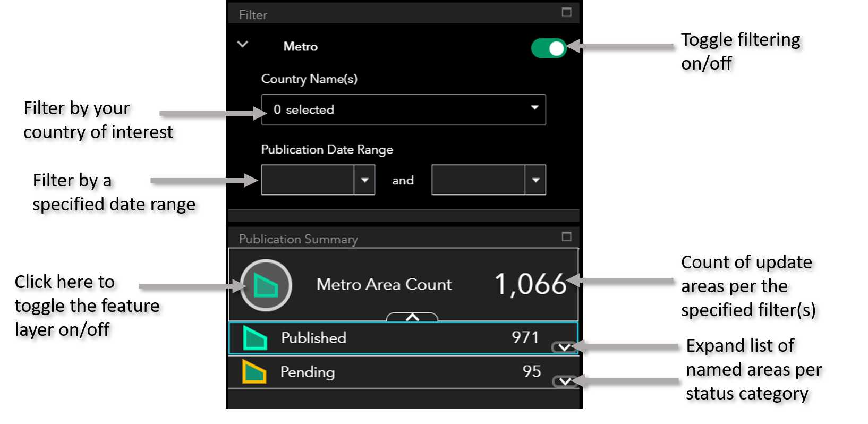This screenshot has height=424, width=868.
Task: Open the start date picker dropdown arrow
Action: tap(365, 180)
